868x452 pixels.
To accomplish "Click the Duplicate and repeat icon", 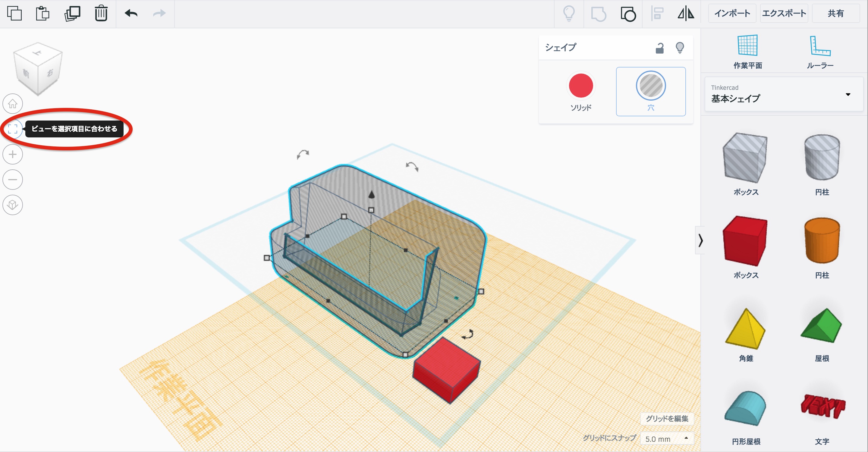I will [x=72, y=14].
